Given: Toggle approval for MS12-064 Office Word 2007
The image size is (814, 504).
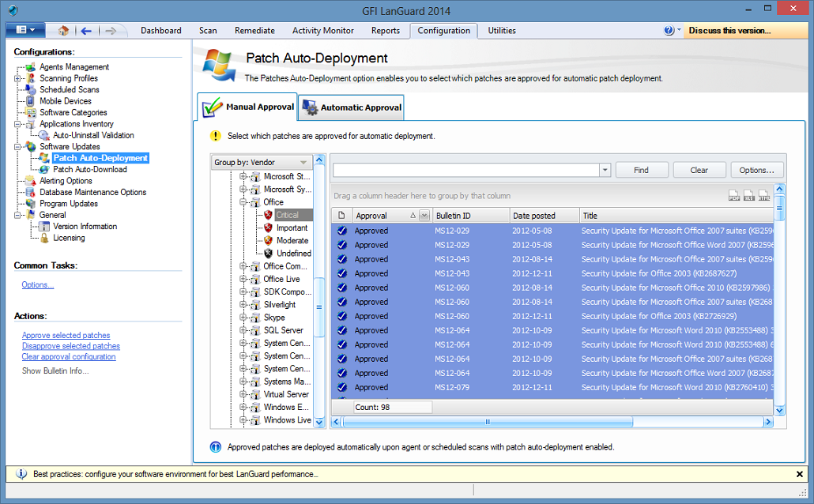Looking at the screenshot, I should [x=342, y=373].
